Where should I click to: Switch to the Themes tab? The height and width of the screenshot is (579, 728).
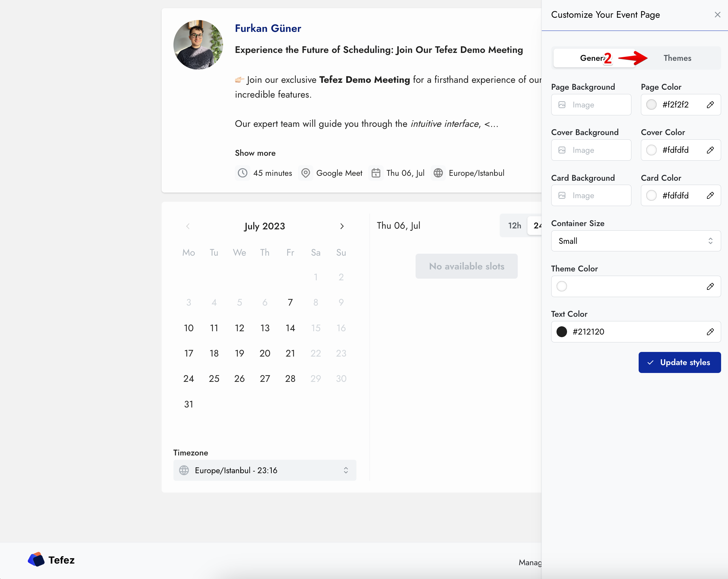pyautogui.click(x=677, y=58)
